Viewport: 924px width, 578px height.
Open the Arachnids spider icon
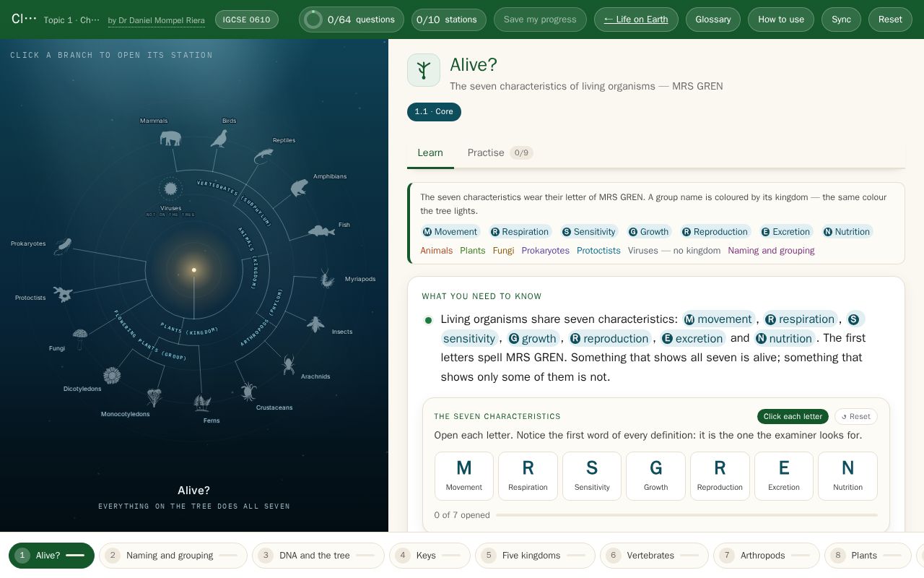pos(289,365)
